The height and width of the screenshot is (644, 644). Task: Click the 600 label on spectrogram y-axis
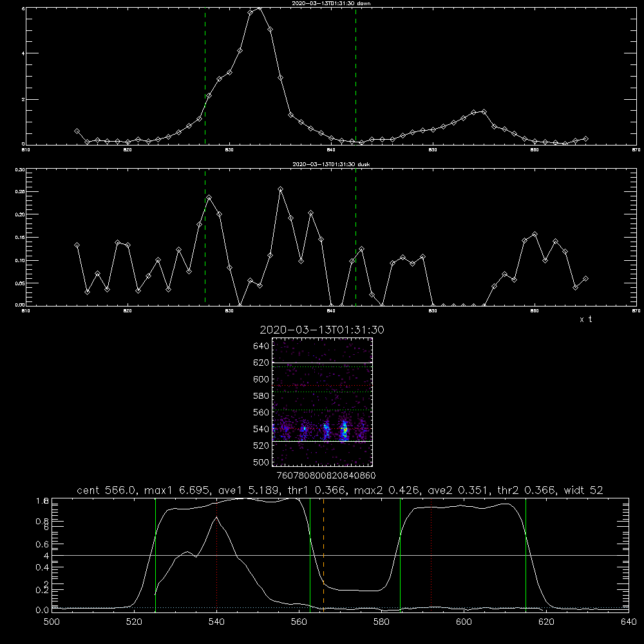coord(261,379)
